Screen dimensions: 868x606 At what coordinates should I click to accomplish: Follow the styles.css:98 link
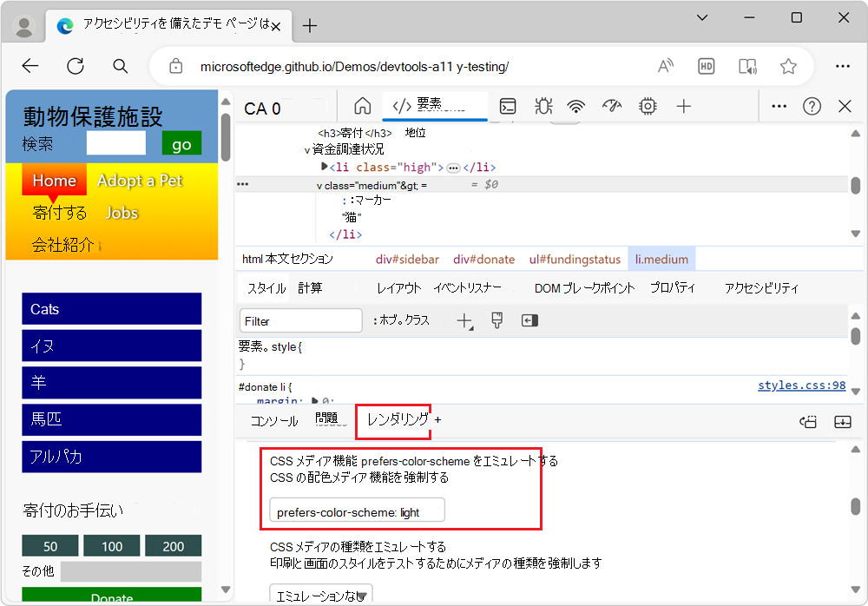(x=801, y=385)
